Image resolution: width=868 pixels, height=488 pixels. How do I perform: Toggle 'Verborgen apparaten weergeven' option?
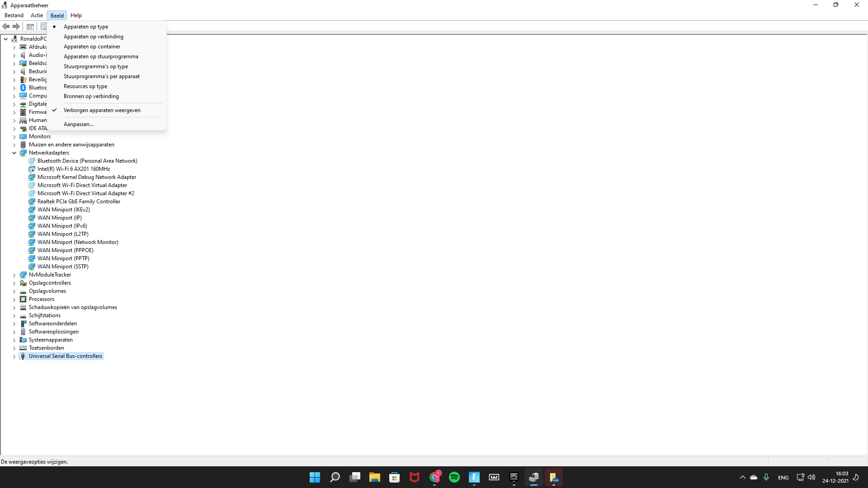pos(102,110)
